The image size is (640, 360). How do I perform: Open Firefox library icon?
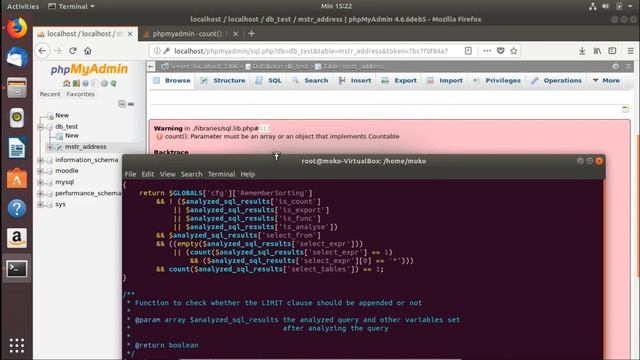(597, 51)
